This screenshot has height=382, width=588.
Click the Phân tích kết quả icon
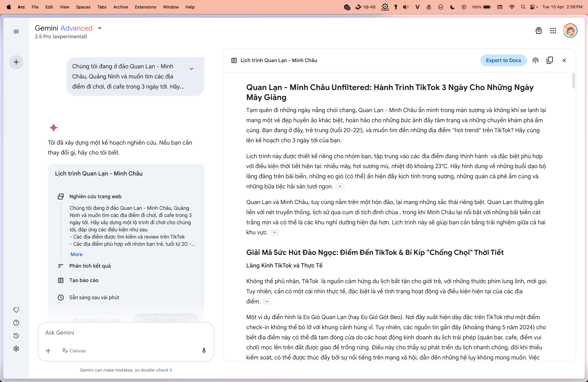pos(61,266)
